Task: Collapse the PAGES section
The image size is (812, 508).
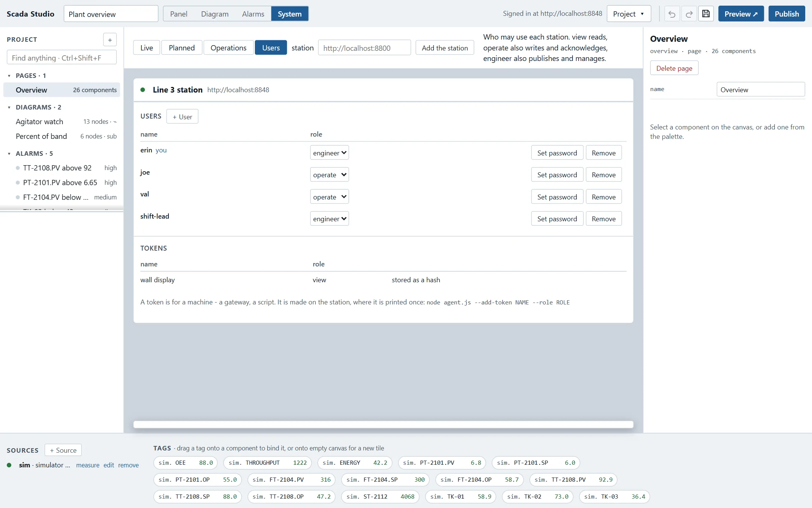Action: [x=9, y=76]
